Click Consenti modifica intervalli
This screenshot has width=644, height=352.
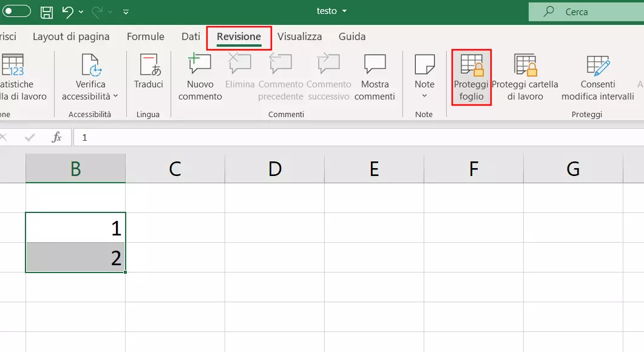pos(598,77)
